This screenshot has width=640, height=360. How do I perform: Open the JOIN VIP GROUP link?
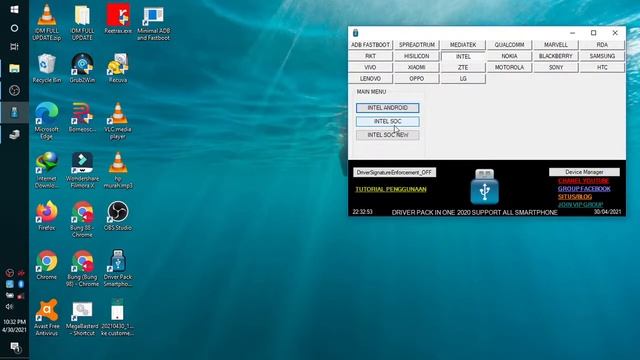point(580,204)
